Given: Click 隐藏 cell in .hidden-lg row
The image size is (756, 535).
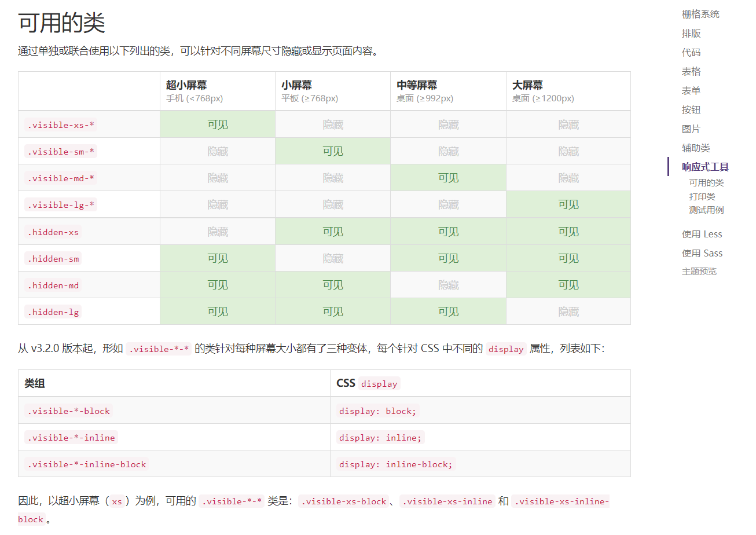Looking at the screenshot, I should pos(568,312).
